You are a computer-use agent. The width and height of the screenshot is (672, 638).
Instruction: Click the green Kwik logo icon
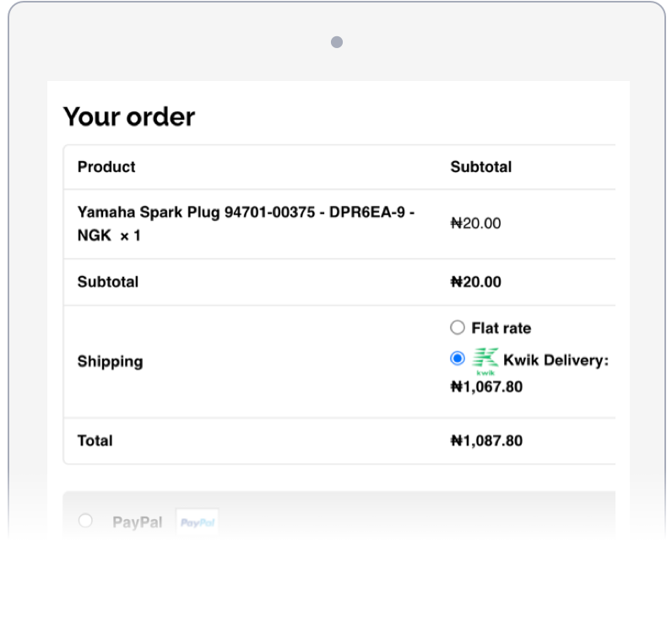tap(485, 360)
